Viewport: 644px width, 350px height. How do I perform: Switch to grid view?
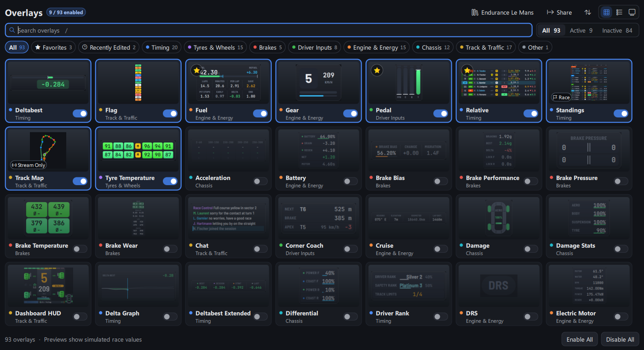(x=606, y=12)
